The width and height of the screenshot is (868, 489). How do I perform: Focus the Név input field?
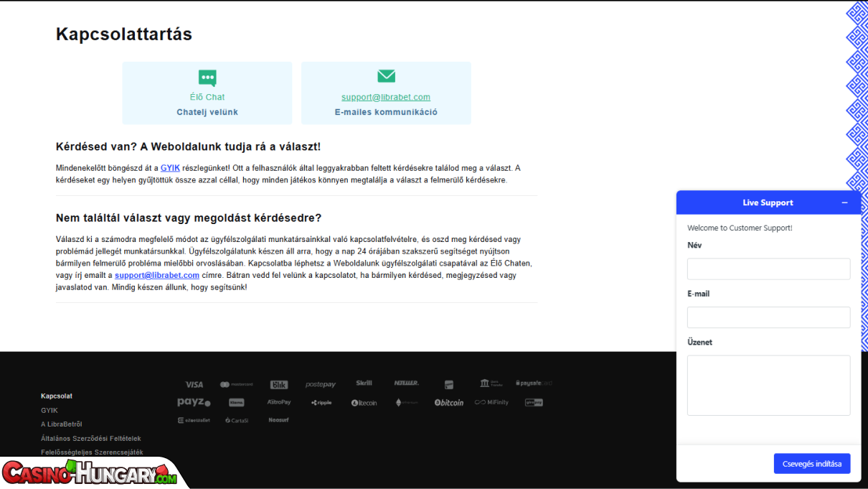[768, 269]
